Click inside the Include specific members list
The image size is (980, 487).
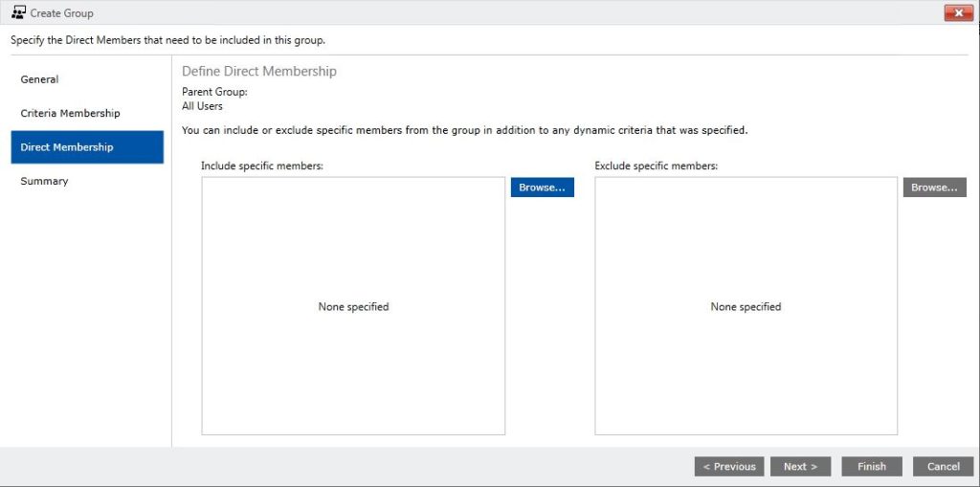[353, 306]
